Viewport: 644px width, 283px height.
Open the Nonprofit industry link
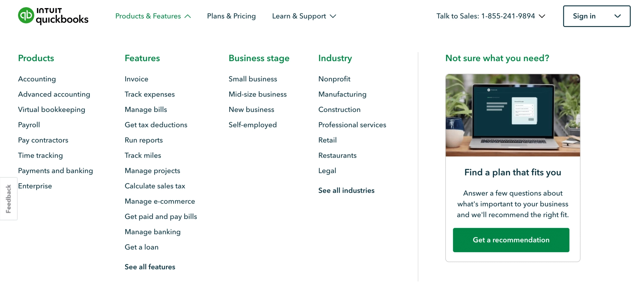334,79
